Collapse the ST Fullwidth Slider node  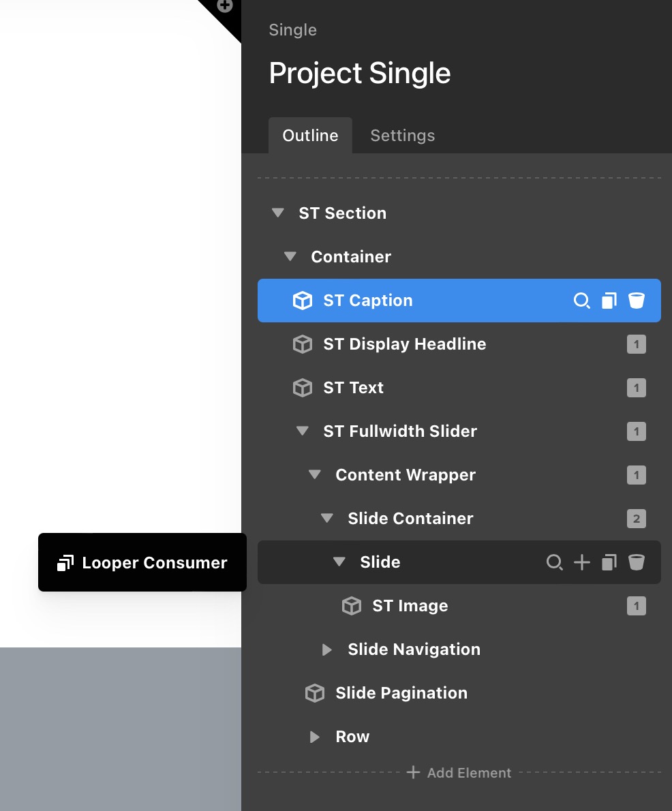tap(302, 431)
